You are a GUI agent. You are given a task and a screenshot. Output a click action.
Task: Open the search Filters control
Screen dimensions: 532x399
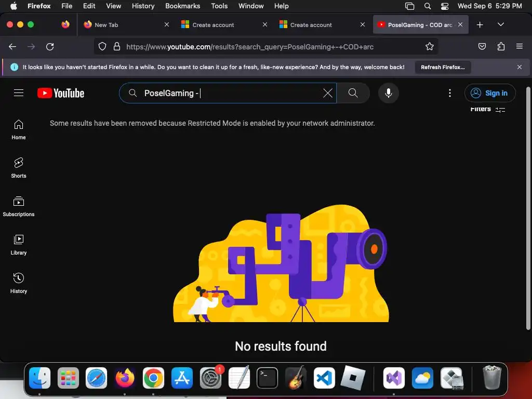(x=487, y=109)
